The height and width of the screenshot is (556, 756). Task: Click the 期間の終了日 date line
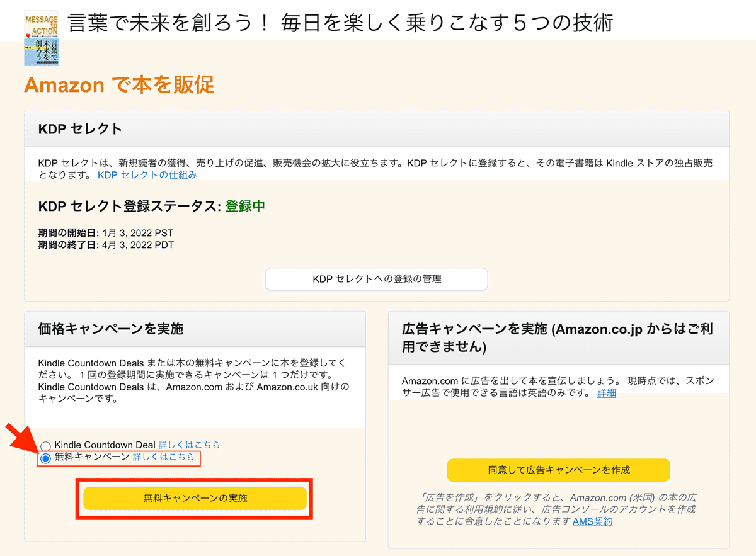pos(106,245)
